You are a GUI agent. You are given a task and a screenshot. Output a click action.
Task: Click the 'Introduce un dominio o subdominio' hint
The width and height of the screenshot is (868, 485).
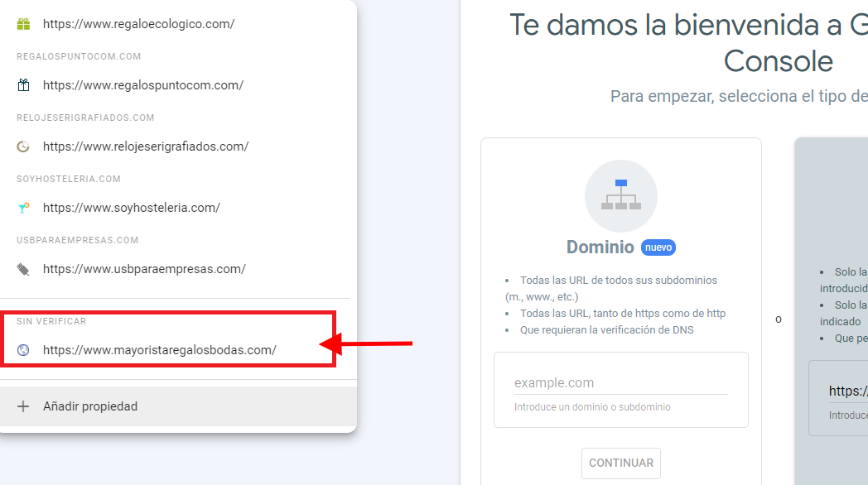592,407
